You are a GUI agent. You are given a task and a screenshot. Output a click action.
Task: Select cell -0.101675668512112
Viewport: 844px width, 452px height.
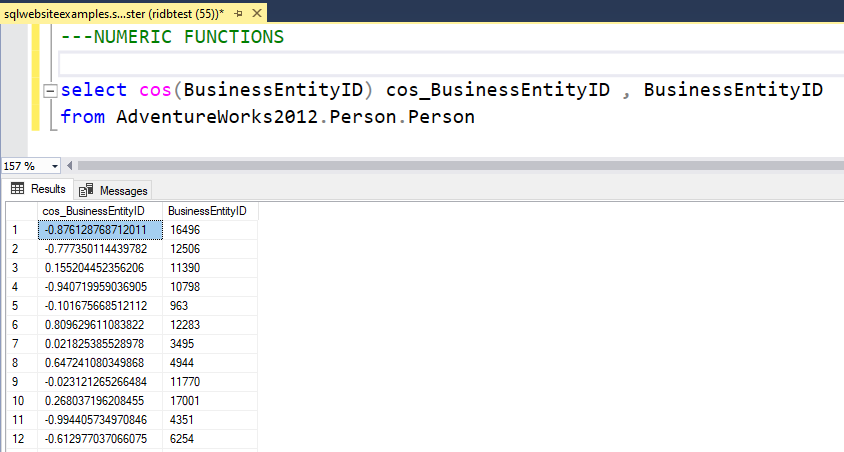[x=100, y=306]
